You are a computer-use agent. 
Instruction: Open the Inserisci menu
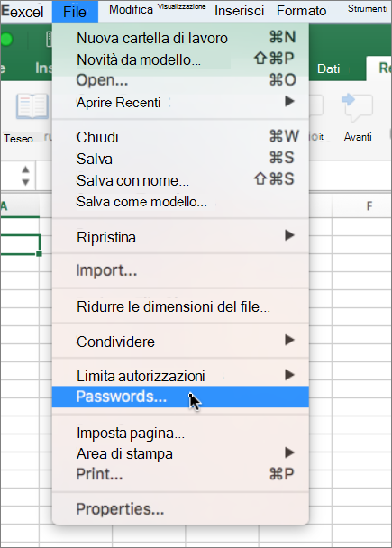pyautogui.click(x=240, y=11)
